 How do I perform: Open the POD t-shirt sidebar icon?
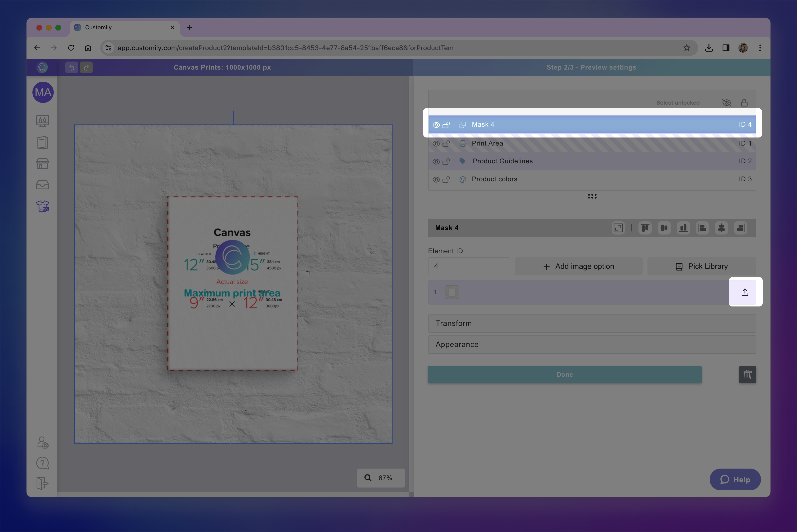point(42,206)
